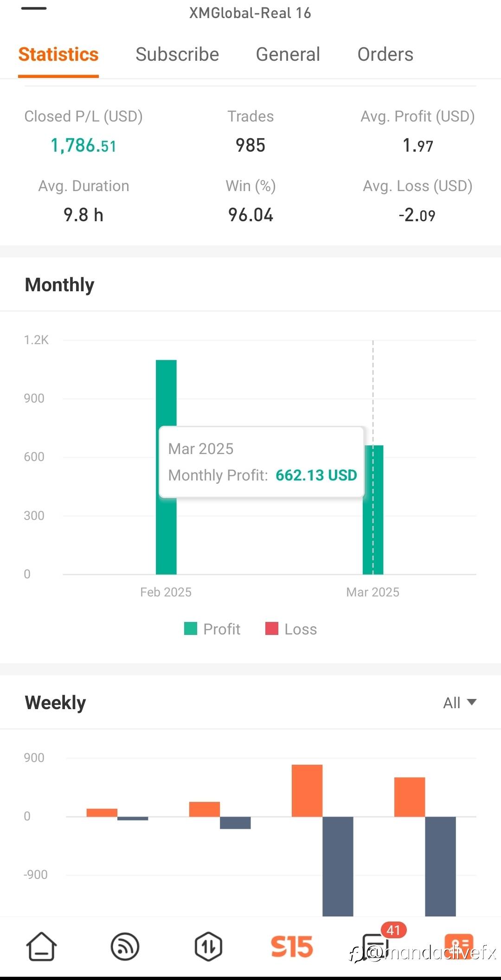
Task: Switch to the General tab
Action: click(288, 54)
